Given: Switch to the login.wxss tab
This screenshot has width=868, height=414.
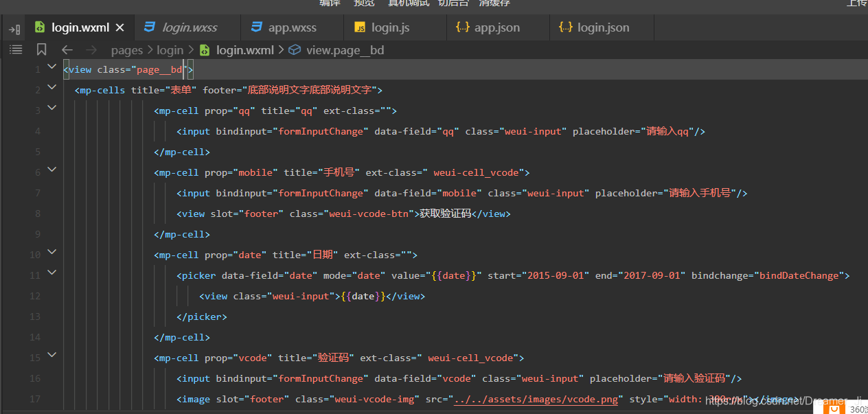Looking at the screenshot, I should click(x=186, y=27).
